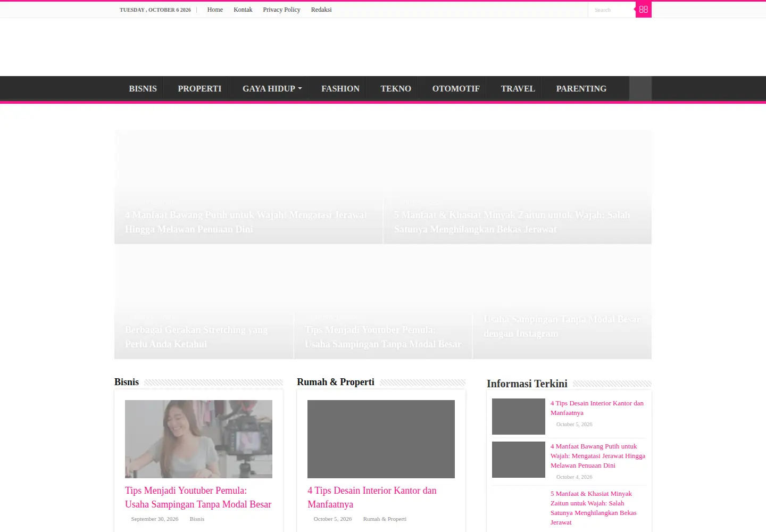Screen dimensions: 766x532
Task: Open featured slide 'Usaha Sampingan Tanpa Modal Besar dengan Instagram'
Action: pyautogui.click(x=562, y=326)
